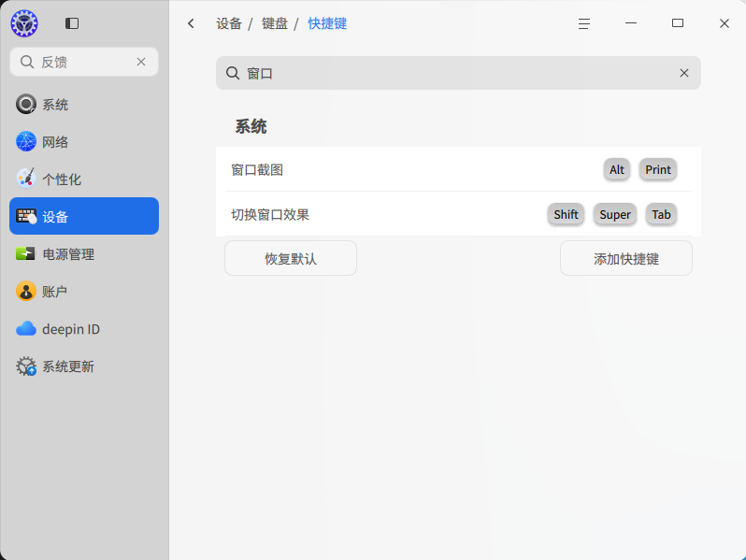This screenshot has height=560, width=746.
Task: Go to 键盘 in the breadcrumb
Action: point(275,23)
